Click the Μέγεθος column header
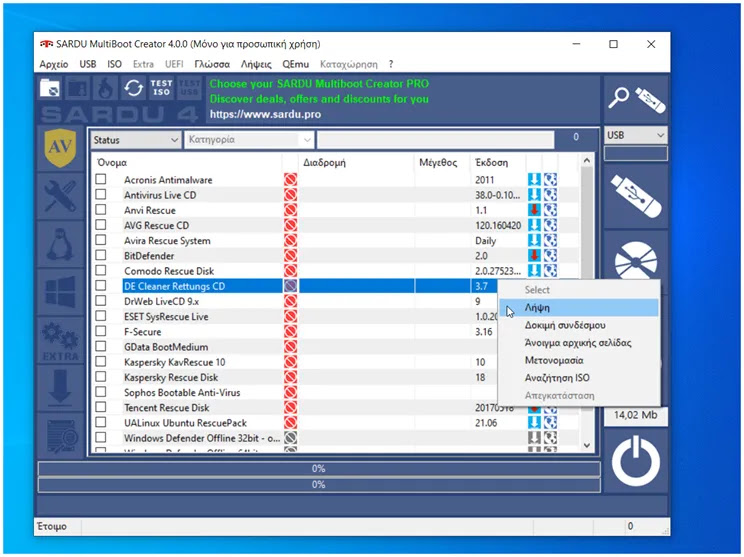The image size is (744, 557). pyautogui.click(x=442, y=162)
